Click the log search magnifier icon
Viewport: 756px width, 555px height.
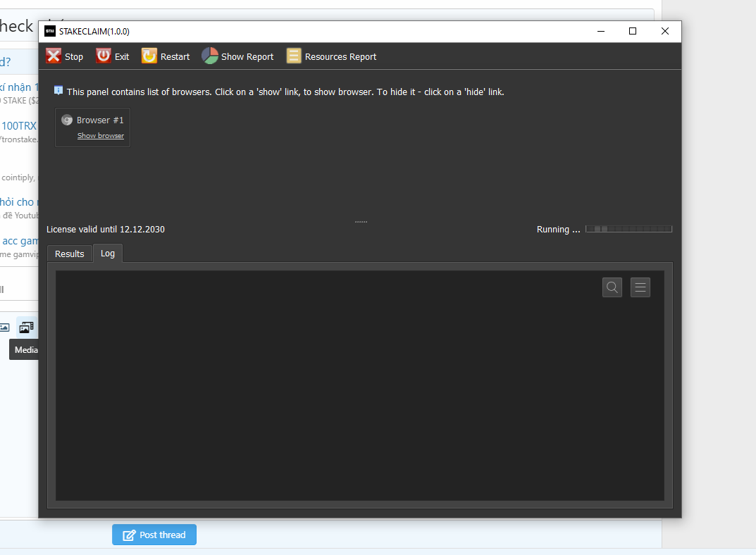pyautogui.click(x=612, y=287)
